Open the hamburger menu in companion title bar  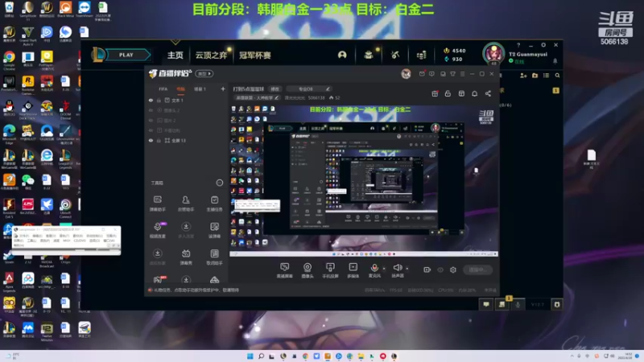462,74
